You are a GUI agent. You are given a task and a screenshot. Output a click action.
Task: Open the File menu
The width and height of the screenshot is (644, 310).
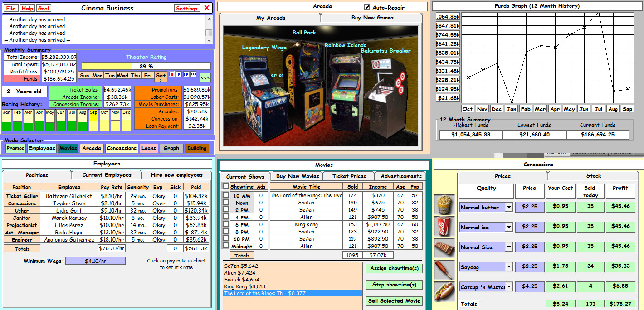pyautogui.click(x=11, y=8)
